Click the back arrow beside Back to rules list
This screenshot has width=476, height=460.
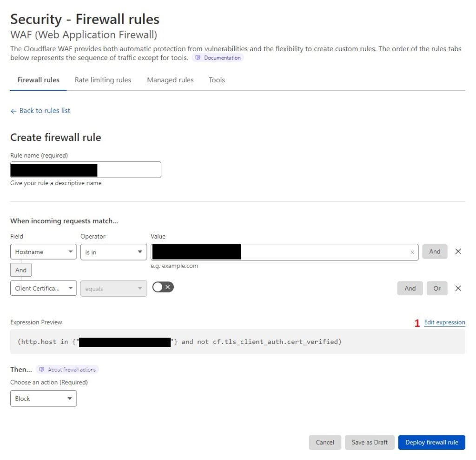click(13, 111)
